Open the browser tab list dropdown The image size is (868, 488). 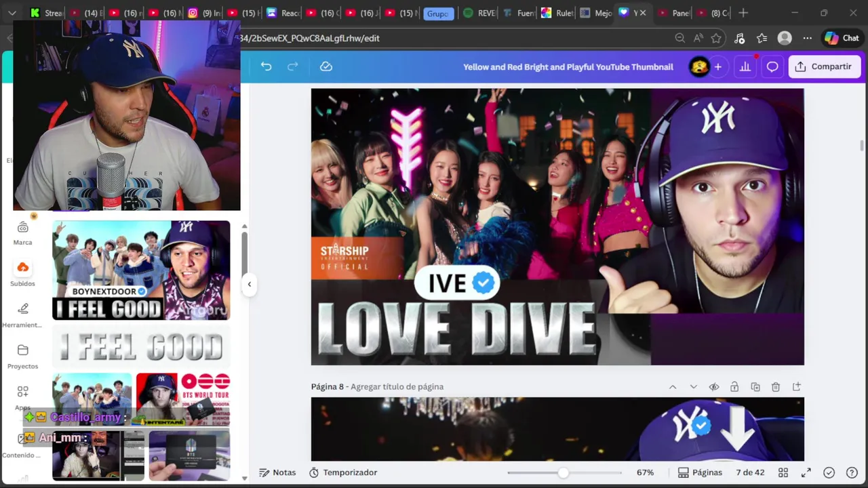12,13
